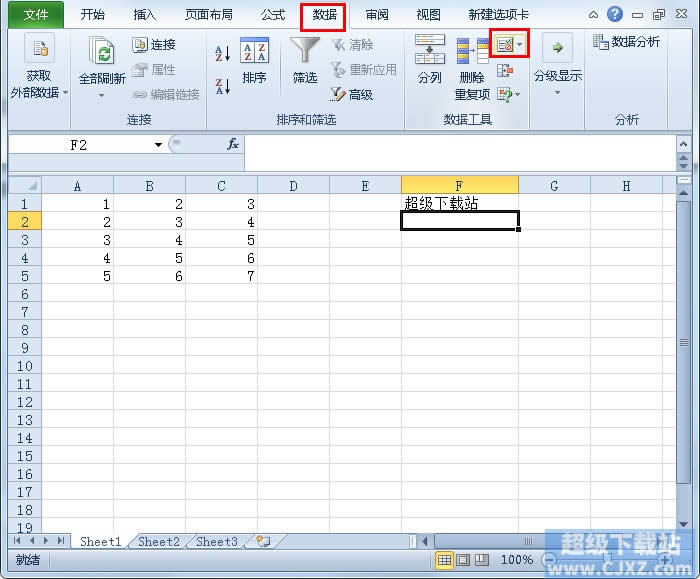The width and height of the screenshot is (700, 579).
Task: Click the vertical scrollbar down arrow
Action: click(683, 524)
